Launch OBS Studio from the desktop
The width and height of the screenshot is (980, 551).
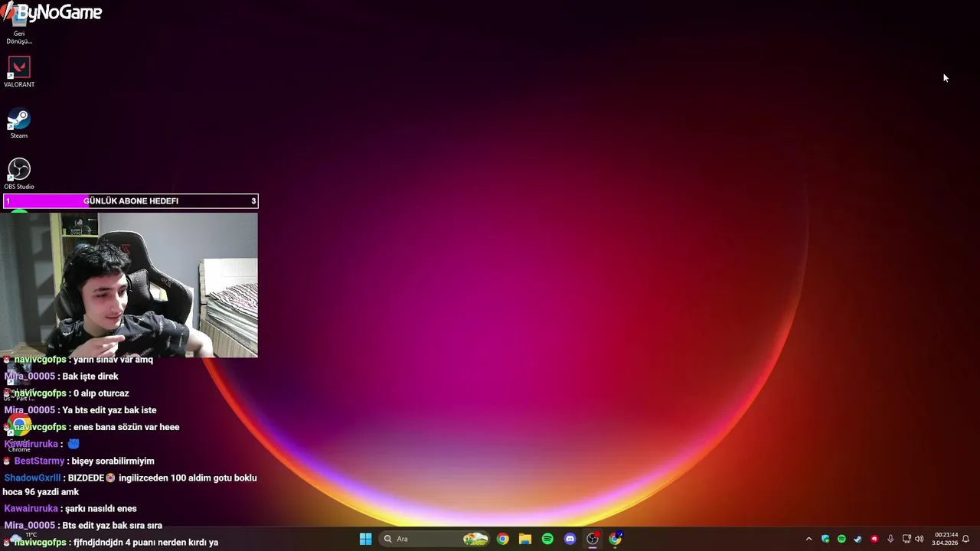[x=19, y=174]
